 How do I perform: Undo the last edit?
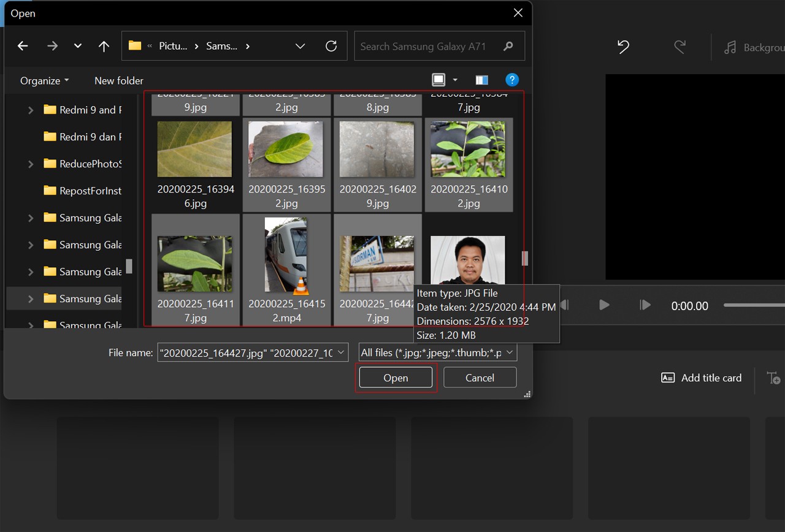622,47
